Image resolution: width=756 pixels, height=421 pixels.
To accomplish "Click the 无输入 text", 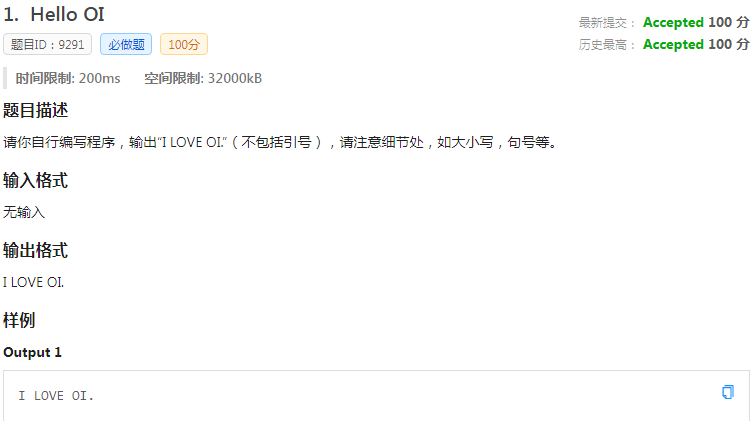I will pyautogui.click(x=24, y=212).
